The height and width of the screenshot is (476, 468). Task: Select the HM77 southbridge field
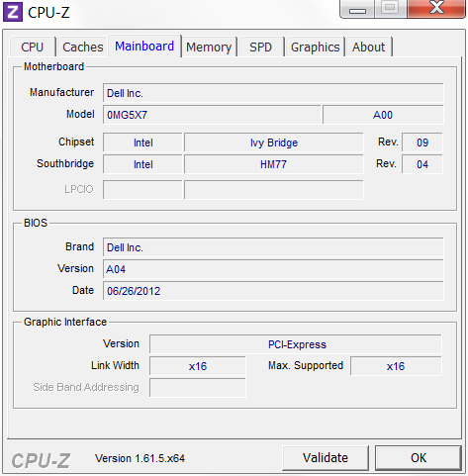(x=274, y=164)
